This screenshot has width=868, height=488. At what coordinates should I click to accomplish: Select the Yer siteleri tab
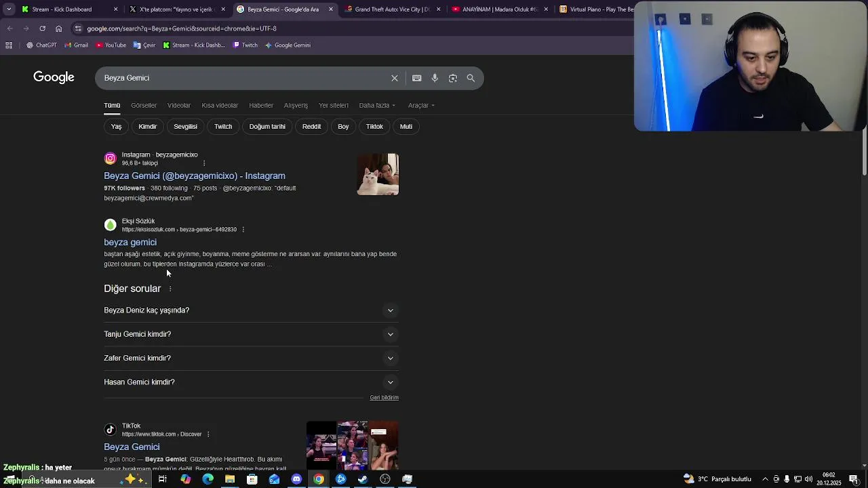(334, 106)
